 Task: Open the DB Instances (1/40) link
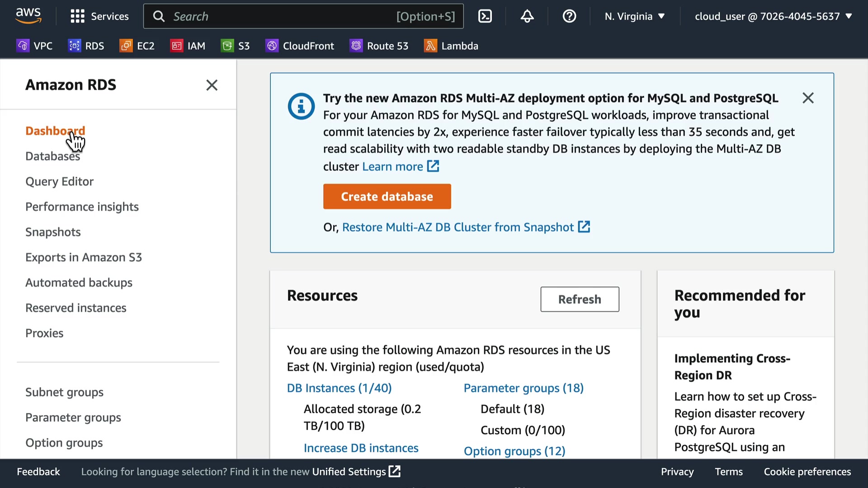tap(339, 388)
